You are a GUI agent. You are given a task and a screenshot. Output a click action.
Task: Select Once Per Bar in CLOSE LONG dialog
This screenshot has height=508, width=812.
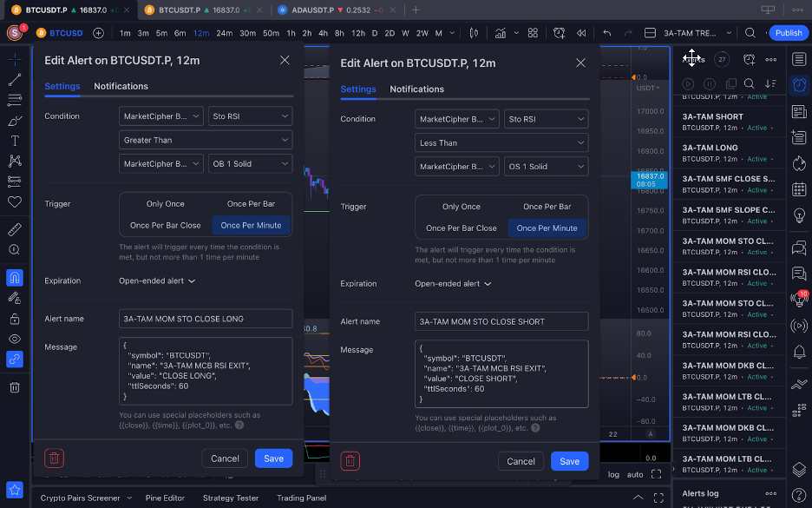251,204
